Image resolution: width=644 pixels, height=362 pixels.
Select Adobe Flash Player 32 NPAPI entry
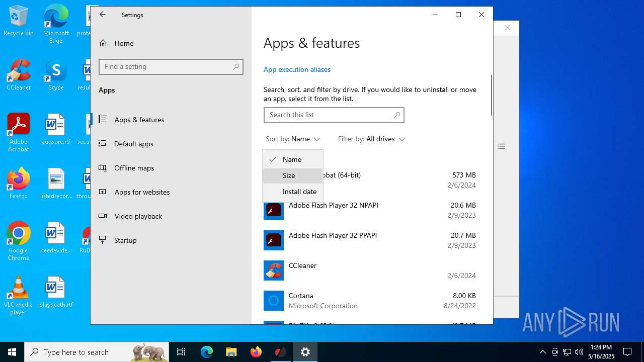(x=370, y=210)
